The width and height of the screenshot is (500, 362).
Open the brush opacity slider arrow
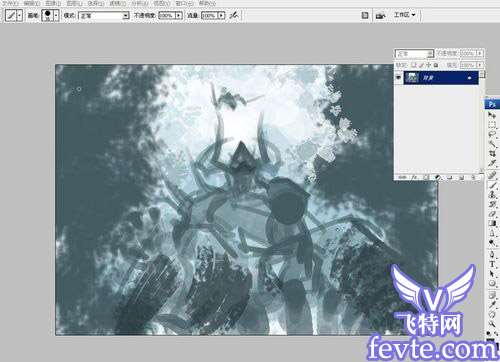(x=179, y=15)
